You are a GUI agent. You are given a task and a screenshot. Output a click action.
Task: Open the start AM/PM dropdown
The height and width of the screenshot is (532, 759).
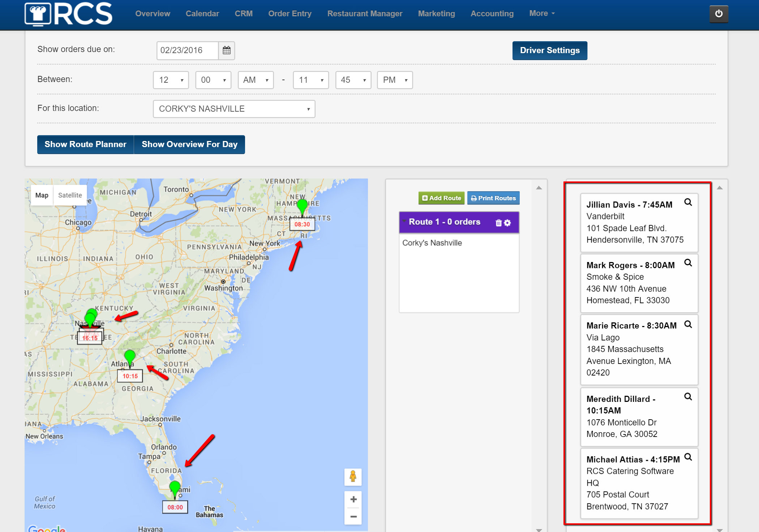(x=256, y=80)
